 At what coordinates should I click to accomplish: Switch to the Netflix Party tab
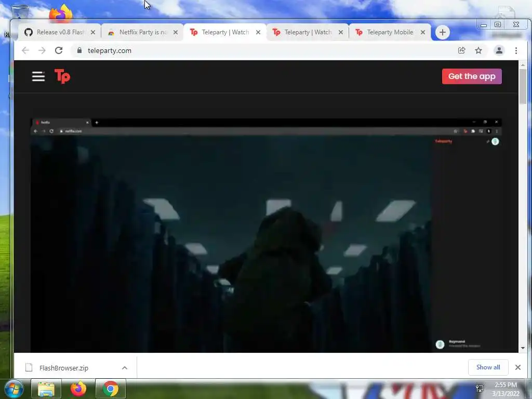point(142,32)
